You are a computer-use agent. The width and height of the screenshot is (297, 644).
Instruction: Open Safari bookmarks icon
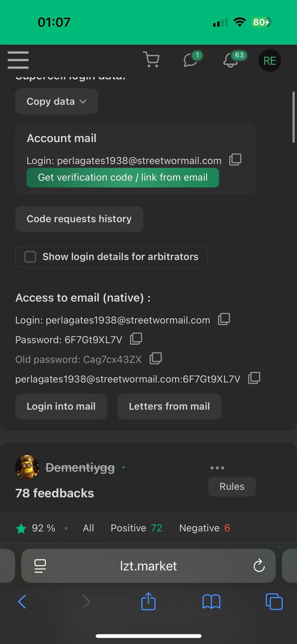tap(211, 601)
